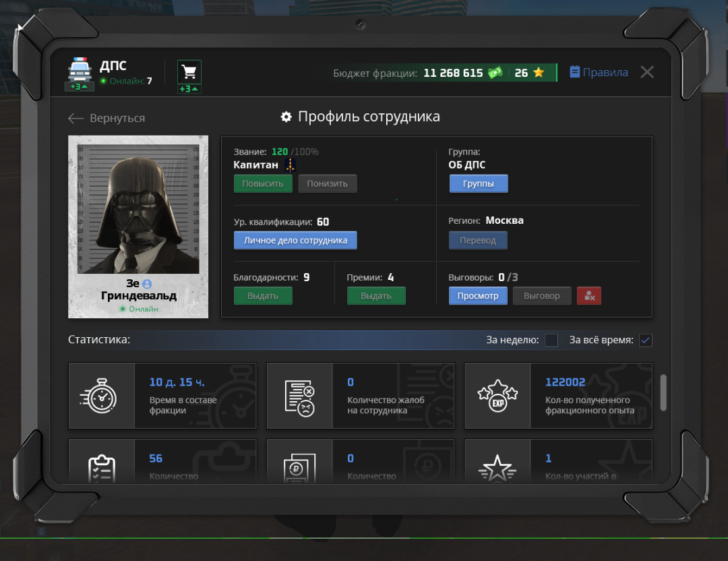Open Личное дело сотрудника
Image resolution: width=728 pixels, height=561 pixels.
pyautogui.click(x=295, y=240)
